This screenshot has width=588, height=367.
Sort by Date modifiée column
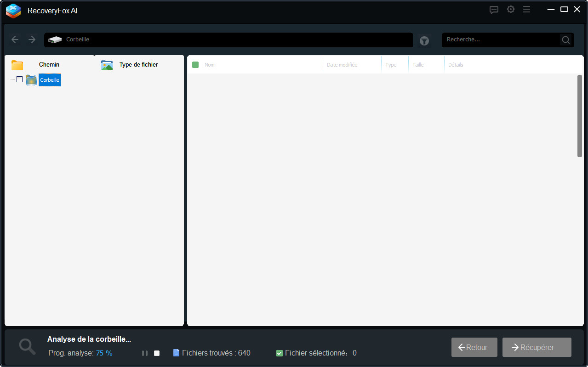[x=342, y=65]
